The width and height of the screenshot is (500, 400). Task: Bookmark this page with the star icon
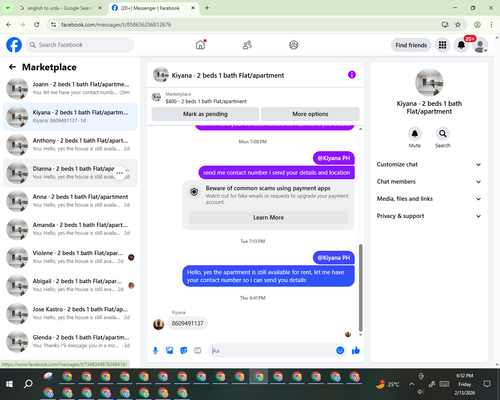point(458,24)
